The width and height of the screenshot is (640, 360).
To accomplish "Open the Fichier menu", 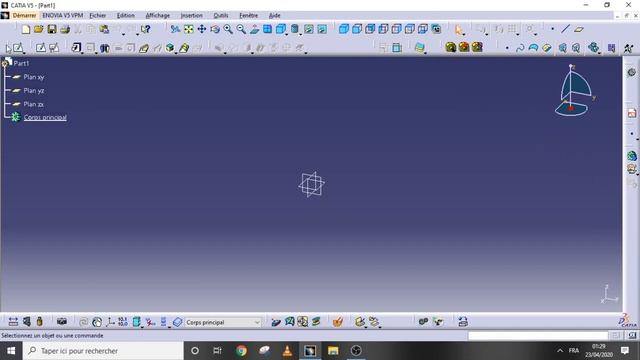I will (98, 15).
